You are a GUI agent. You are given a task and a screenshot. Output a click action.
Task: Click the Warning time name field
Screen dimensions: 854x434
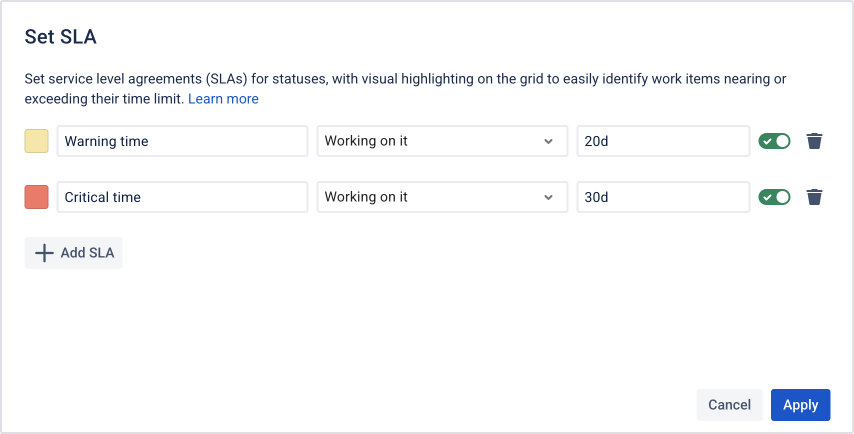point(182,141)
